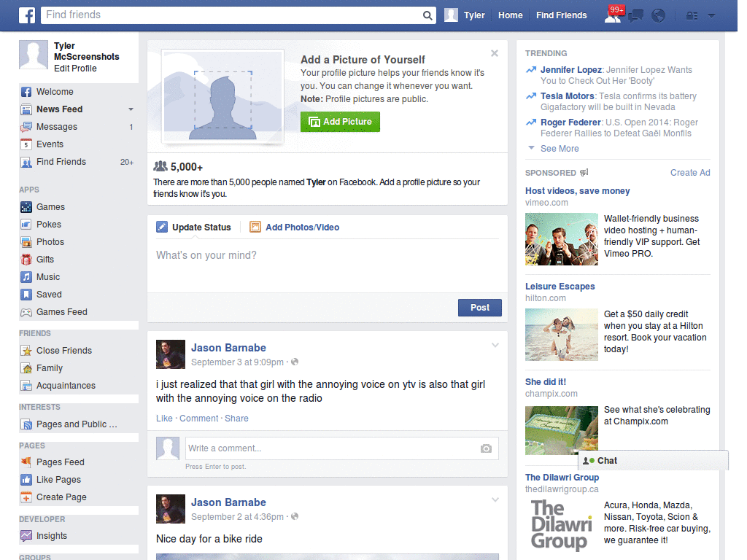Open The Dilawri Group ad link
747x560 pixels.
(562, 478)
